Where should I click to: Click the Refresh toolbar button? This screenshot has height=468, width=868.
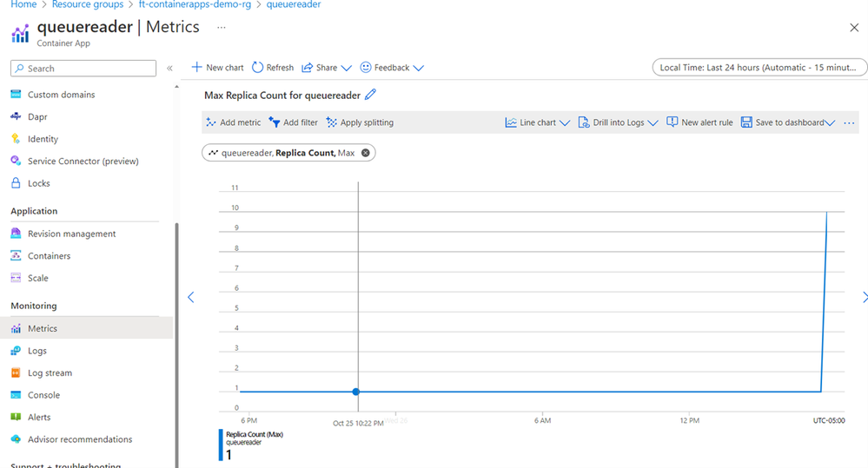(273, 68)
